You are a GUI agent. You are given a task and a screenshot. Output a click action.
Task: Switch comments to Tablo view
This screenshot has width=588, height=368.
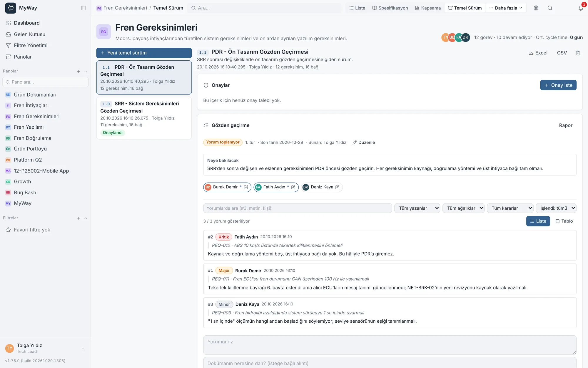pyautogui.click(x=564, y=221)
